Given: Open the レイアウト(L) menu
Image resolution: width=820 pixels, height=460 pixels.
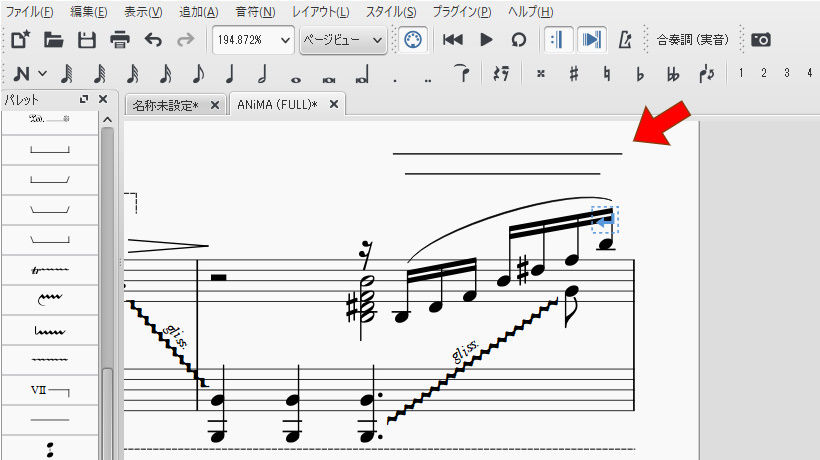Looking at the screenshot, I should pyautogui.click(x=320, y=12).
